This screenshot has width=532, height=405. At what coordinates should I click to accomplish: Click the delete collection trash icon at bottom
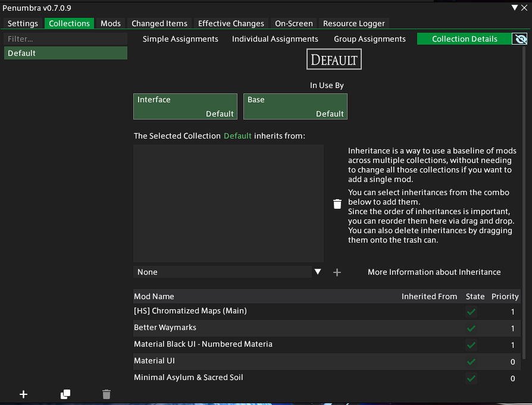point(106,394)
